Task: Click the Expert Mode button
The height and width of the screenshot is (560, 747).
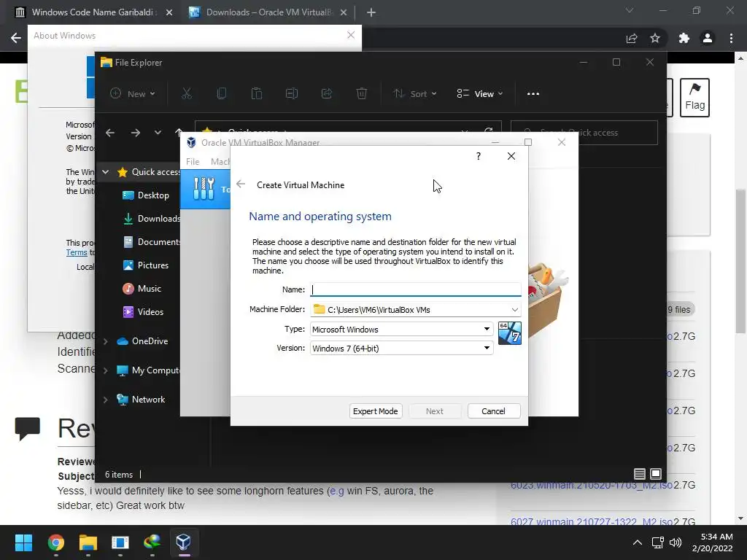Action: pos(376,411)
